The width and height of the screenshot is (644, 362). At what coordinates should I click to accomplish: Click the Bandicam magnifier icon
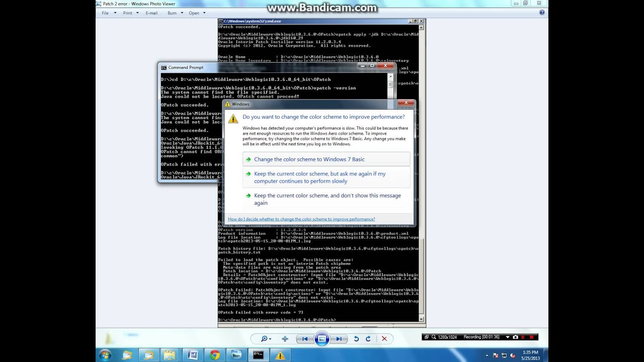(433, 337)
